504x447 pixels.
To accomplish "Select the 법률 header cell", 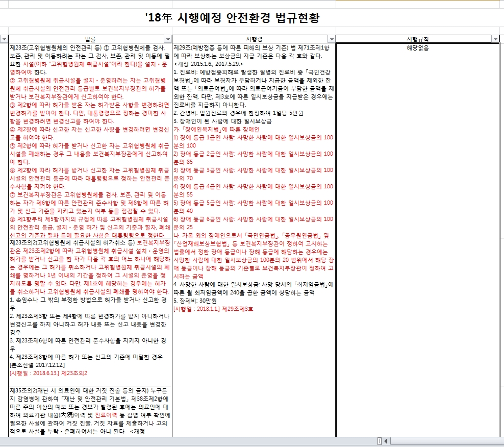I will click(x=89, y=39).
